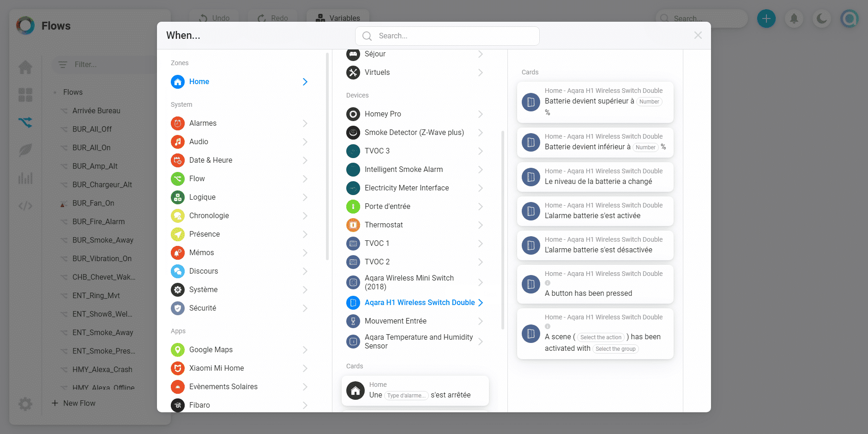Choose the Flow system icon

point(178,178)
